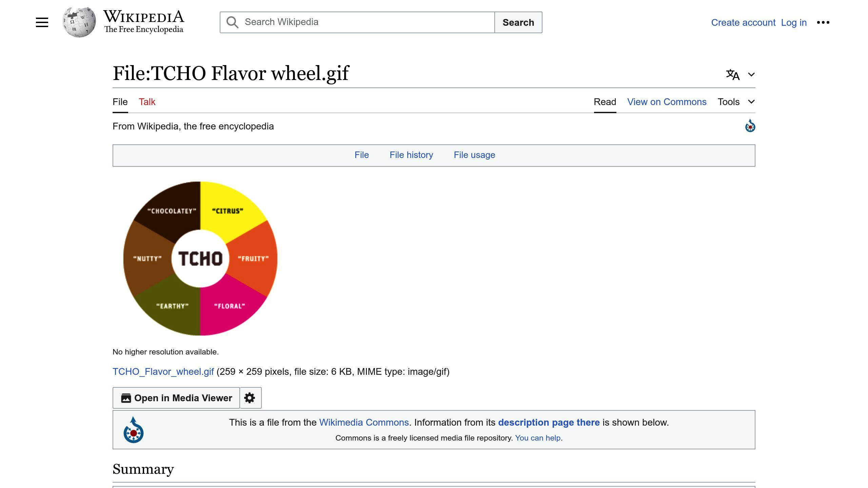Jump to File history section
This screenshot has height=488, width=868.
(411, 155)
